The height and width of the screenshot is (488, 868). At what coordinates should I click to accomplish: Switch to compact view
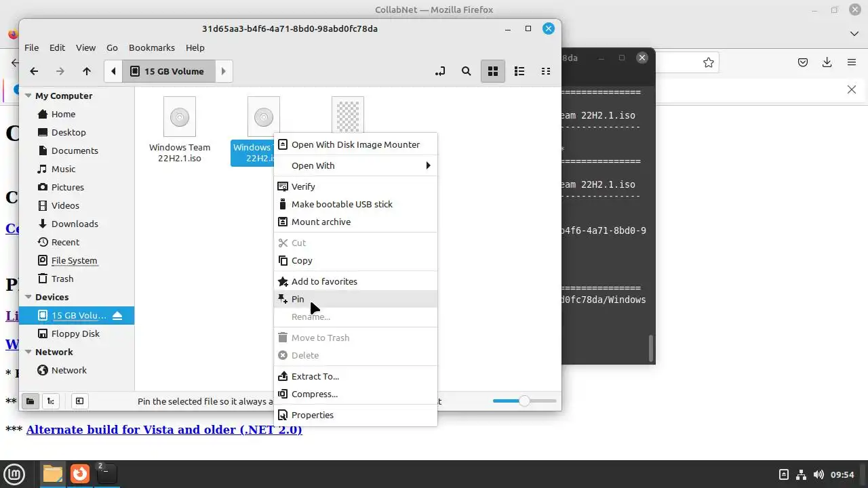coord(546,71)
